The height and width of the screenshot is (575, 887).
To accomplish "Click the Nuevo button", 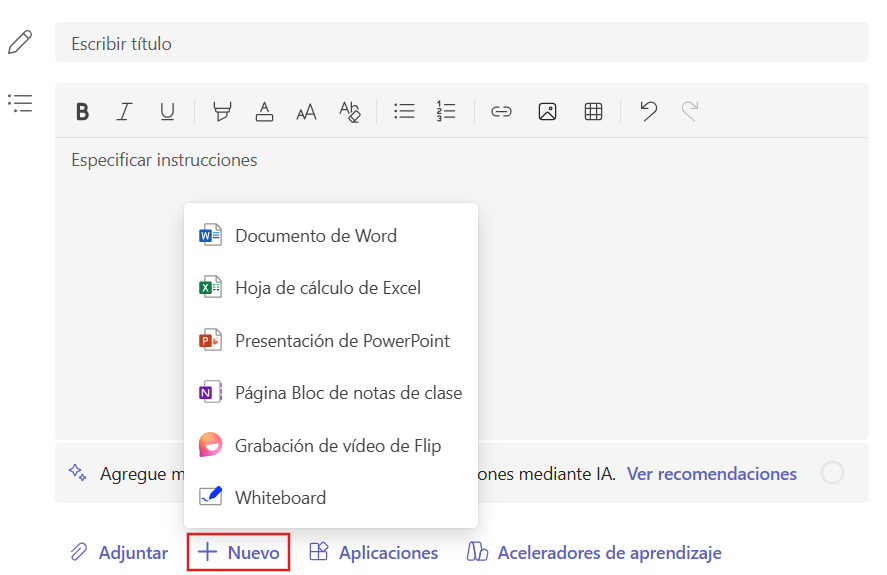I will [x=238, y=552].
